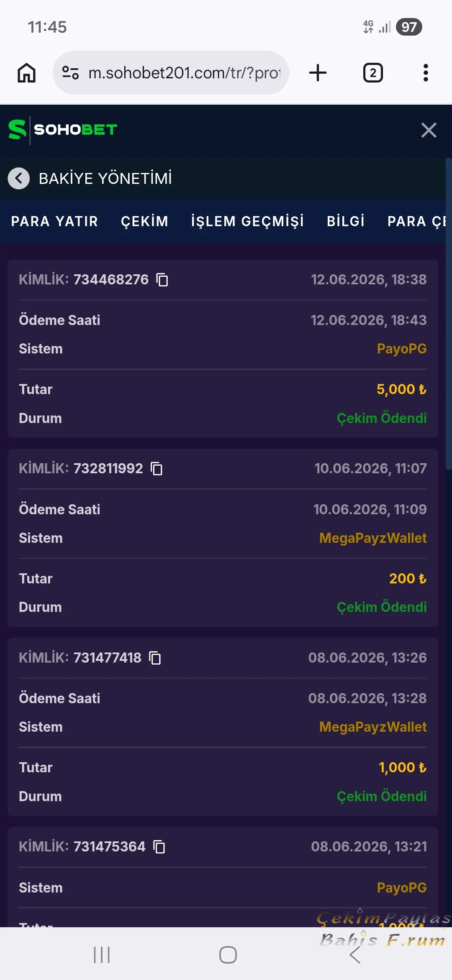Click the page scrollbar on right edge
Image resolution: width=452 pixels, height=980 pixels.
pos(449,314)
